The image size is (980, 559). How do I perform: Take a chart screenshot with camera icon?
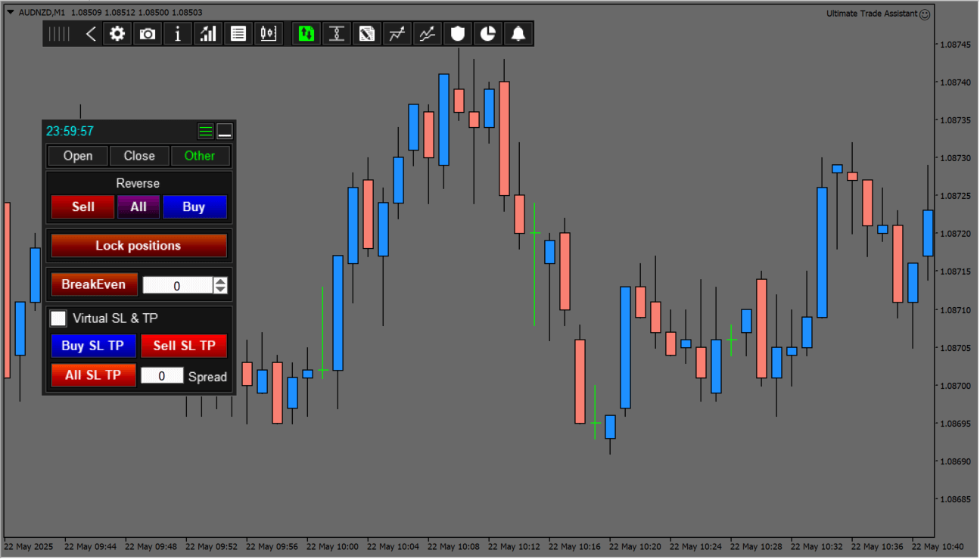148,34
